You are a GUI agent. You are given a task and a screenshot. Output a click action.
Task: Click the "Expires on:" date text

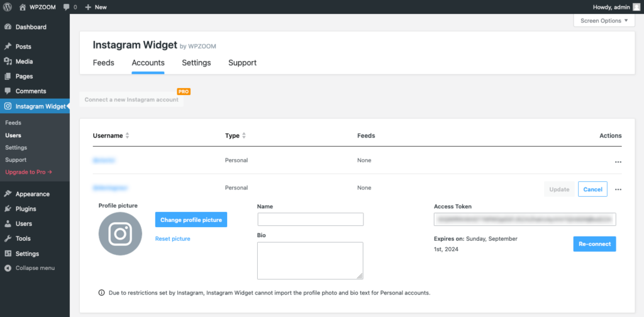tap(475, 244)
